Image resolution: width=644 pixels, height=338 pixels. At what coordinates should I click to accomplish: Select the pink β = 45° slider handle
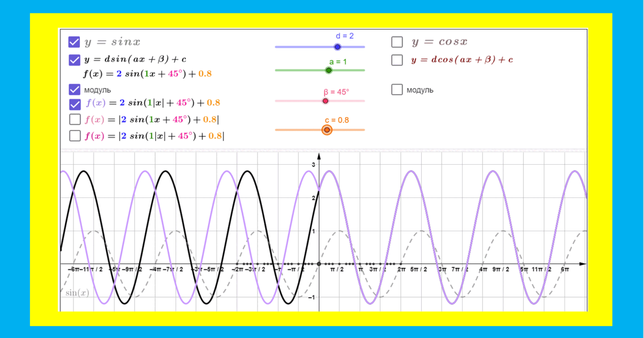[x=326, y=100]
